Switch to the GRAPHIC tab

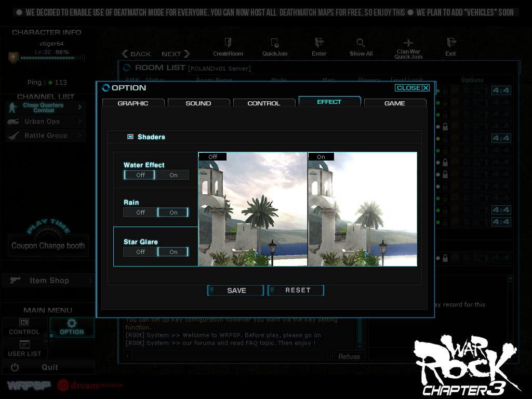[133, 103]
